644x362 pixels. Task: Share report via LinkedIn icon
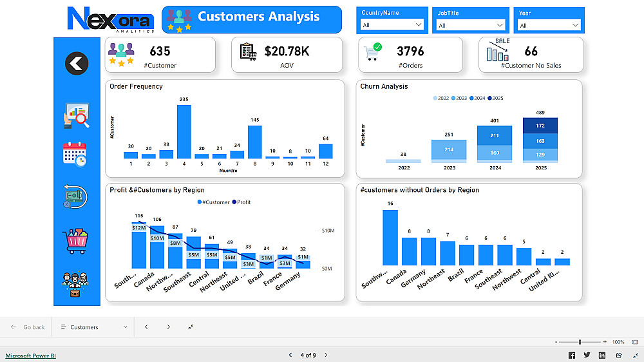click(x=602, y=356)
